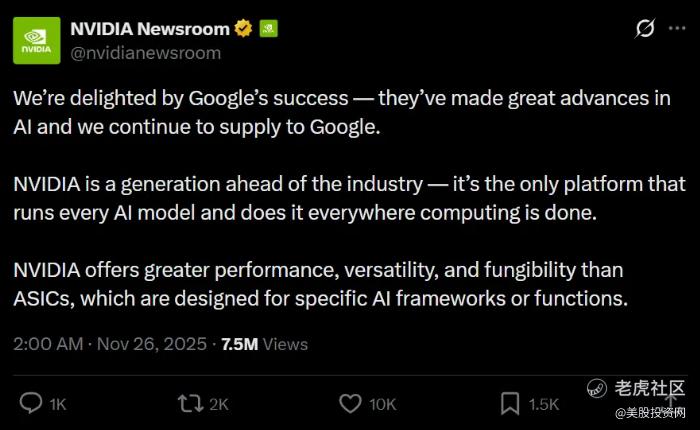Viewport: 700px width, 430px height.
Task: Click the NVIDIA logo profile picture
Action: pos(38,40)
